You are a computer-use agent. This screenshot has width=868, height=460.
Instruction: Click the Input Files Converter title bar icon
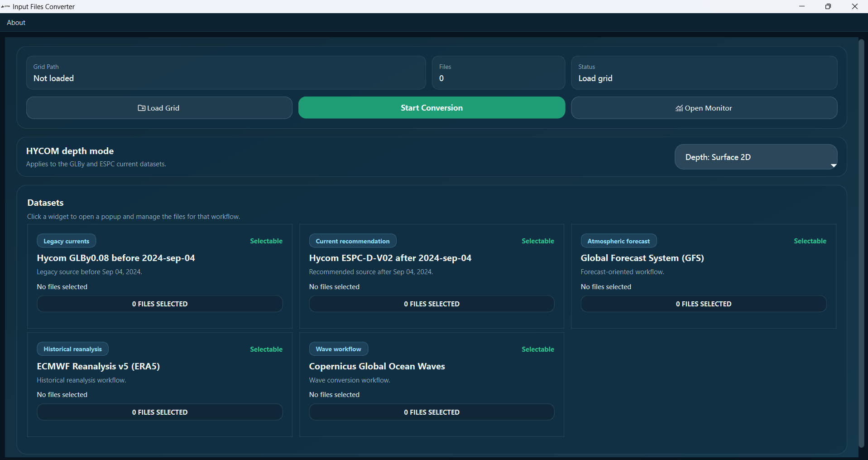point(5,6)
